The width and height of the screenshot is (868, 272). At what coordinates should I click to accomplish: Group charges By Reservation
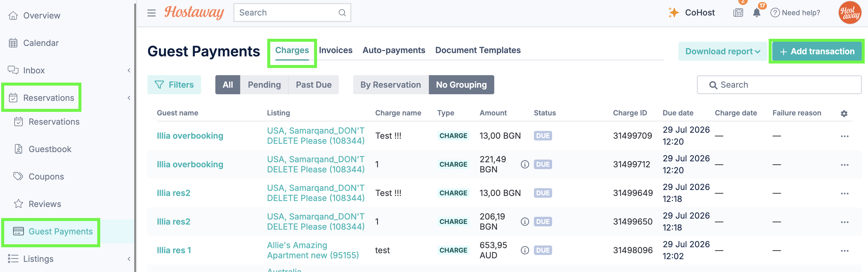pyautogui.click(x=390, y=85)
